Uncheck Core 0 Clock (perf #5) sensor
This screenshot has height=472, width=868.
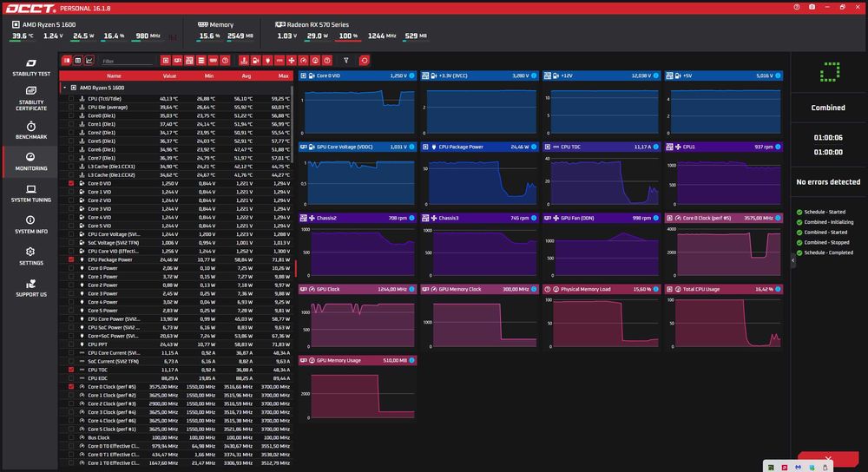point(71,387)
